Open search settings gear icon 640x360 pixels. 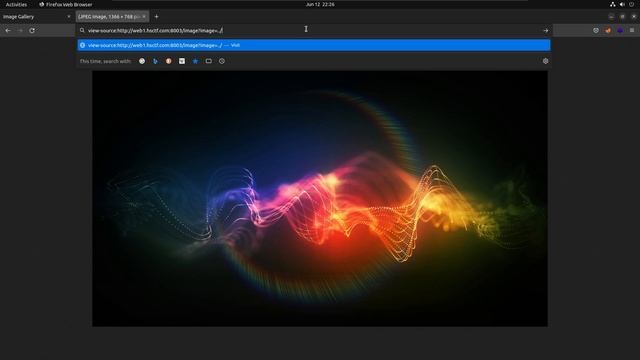coord(545,61)
